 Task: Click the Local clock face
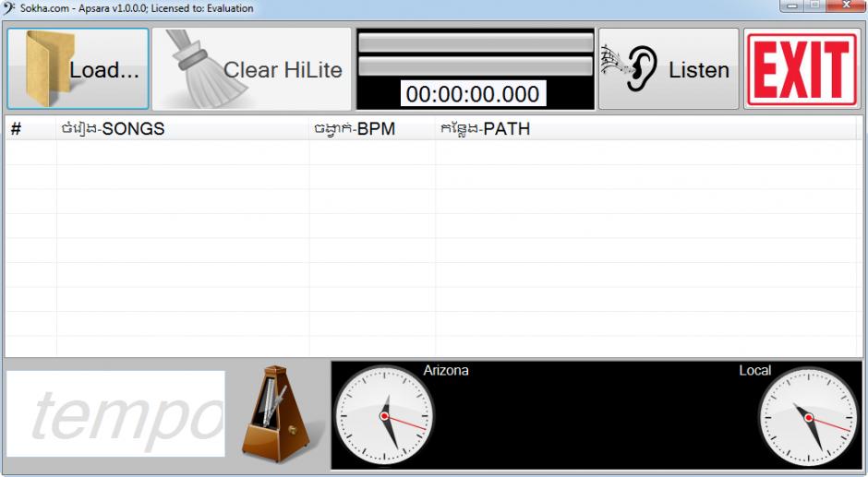[x=808, y=417]
